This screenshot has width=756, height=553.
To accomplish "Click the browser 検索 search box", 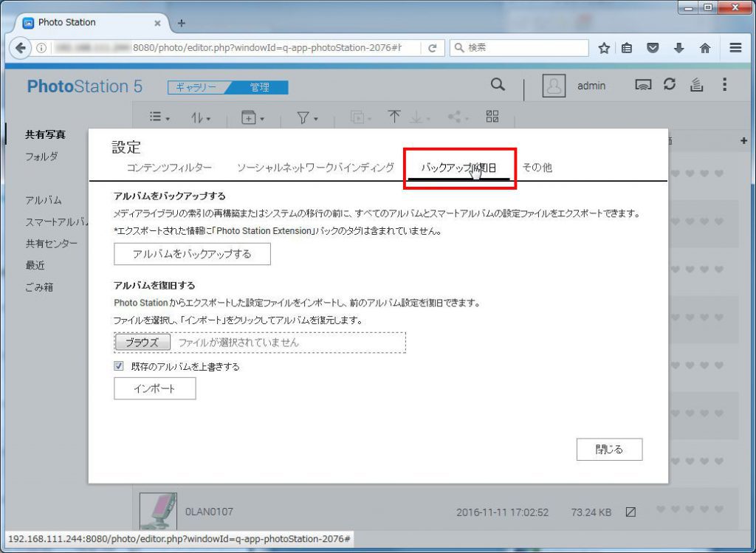I will [519, 48].
